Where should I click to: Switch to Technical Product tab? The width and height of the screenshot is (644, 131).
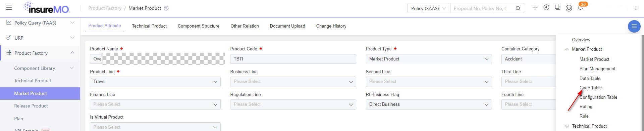149,26
